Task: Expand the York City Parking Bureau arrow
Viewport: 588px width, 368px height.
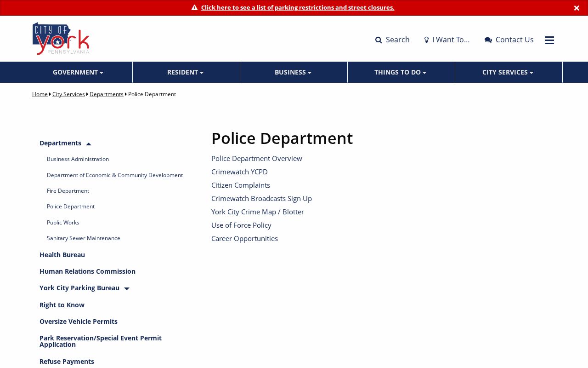Action: 127,289
